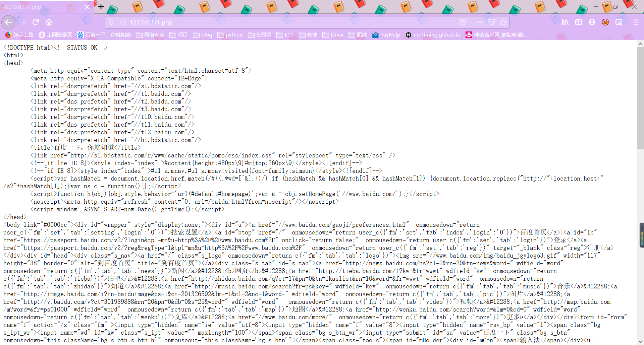The height and width of the screenshot is (345, 644).
Task: Open the Firefox hamburger menu
Action: [x=636, y=22]
